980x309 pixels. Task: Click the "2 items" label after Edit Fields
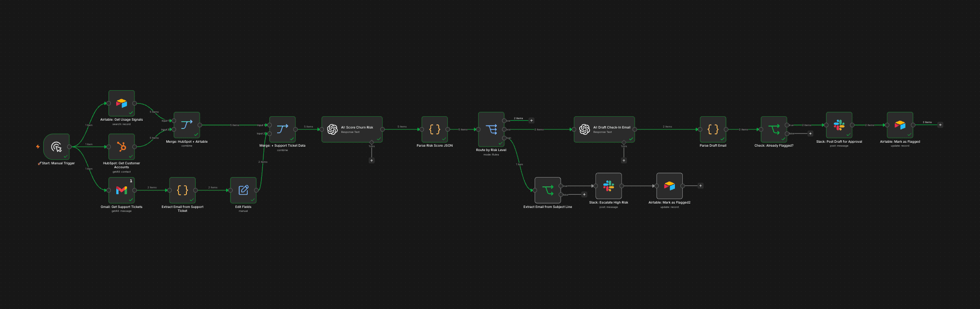(263, 162)
